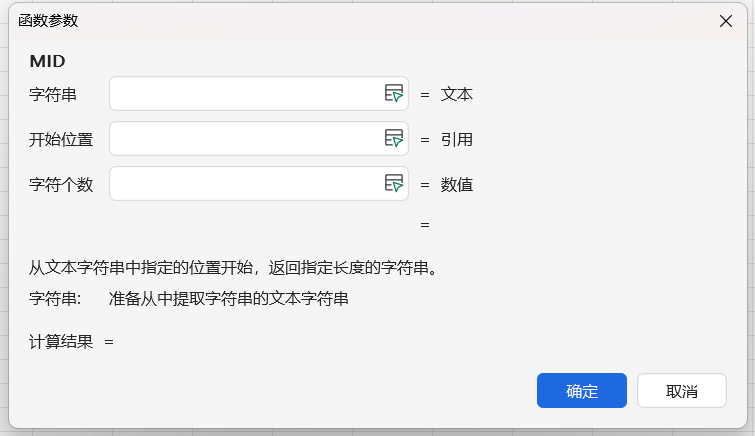The image size is (755, 436).
Task: Close the 函数参数 dialog
Action: pyautogui.click(x=726, y=21)
